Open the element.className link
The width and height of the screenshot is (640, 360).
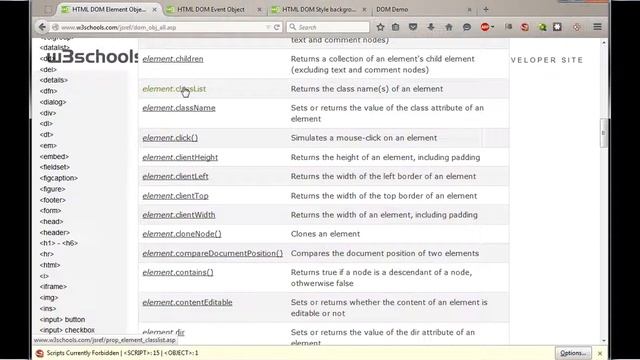click(x=179, y=108)
